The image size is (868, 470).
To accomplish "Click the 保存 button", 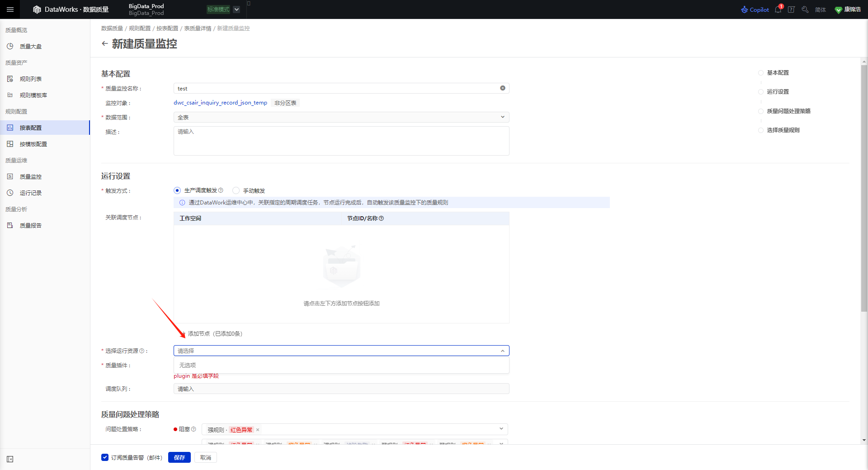I will coord(179,457).
